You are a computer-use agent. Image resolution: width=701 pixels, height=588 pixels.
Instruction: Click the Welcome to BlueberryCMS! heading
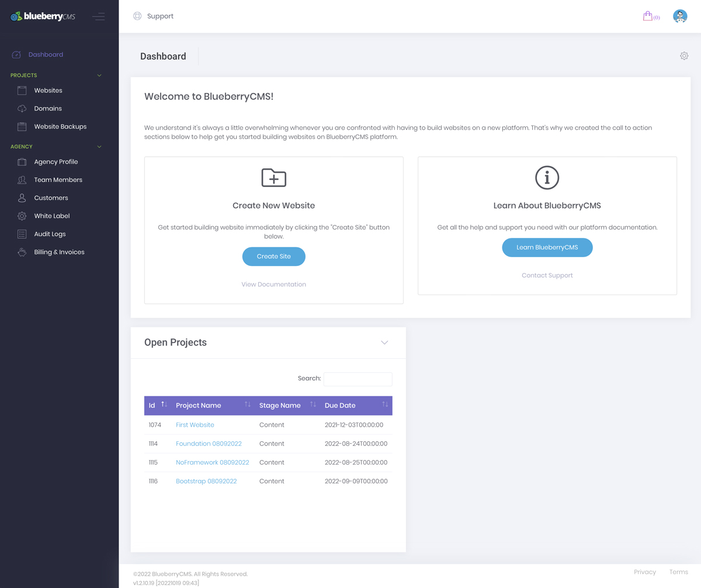209,96
